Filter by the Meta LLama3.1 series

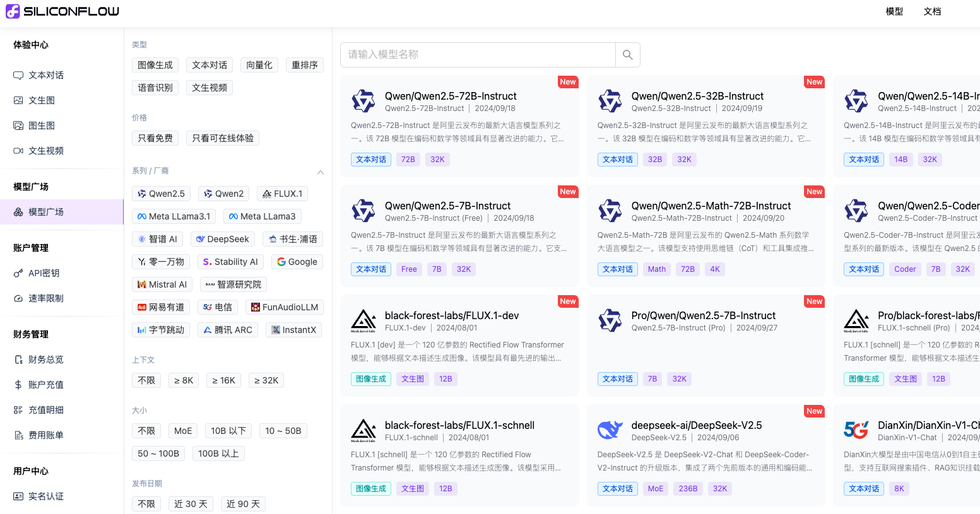[174, 216]
